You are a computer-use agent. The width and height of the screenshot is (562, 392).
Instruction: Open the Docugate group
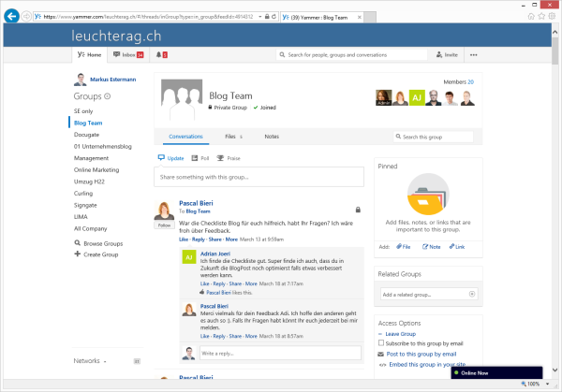tap(86, 135)
